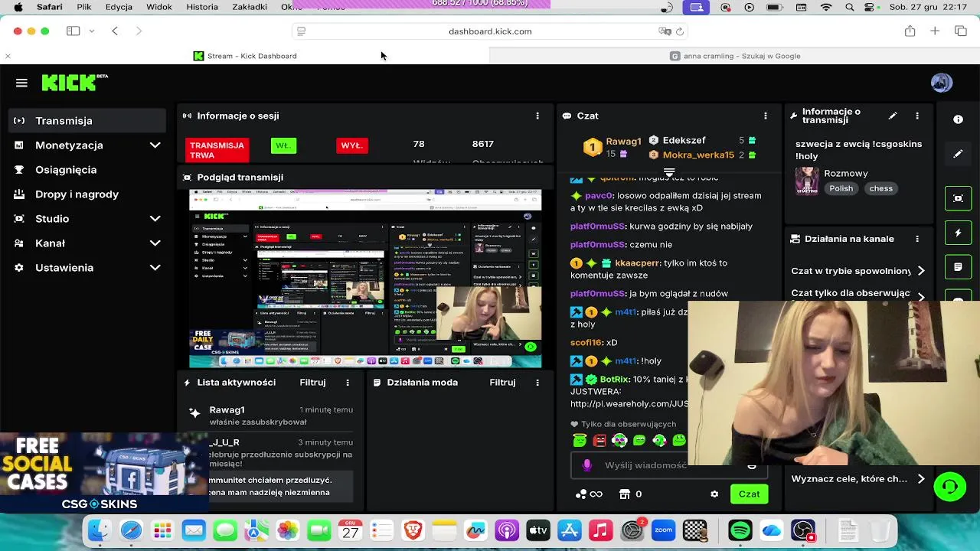This screenshot has height=551, width=980.
Task: Open chat settings gear icon
Action: (714, 494)
